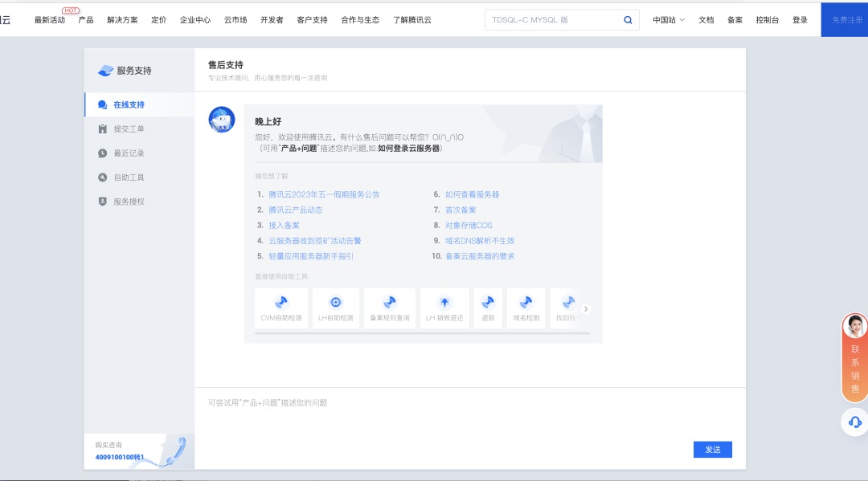Click the 最近记录 clock icon
This screenshot has height=481, width=868.
pyautogui.click(x=102, y=153)
